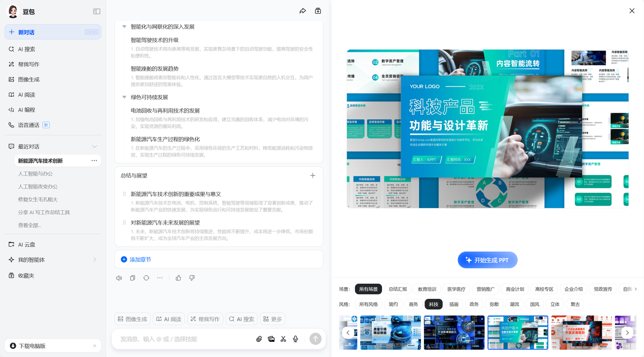Viewport: 644px width, 357px height.
Task: Share the conversation
Action: pyautogui.click(x=303, y=10)
